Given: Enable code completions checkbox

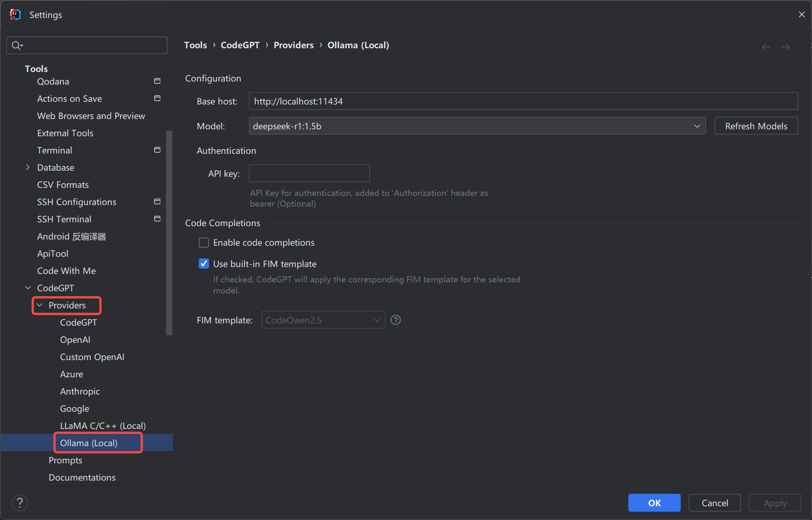Looking at the screenshot, I should [204, 243].
